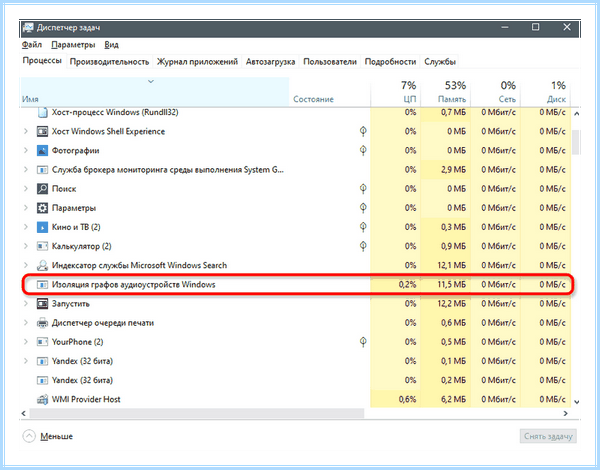Expand the Параметры process group

click(26, 208)
